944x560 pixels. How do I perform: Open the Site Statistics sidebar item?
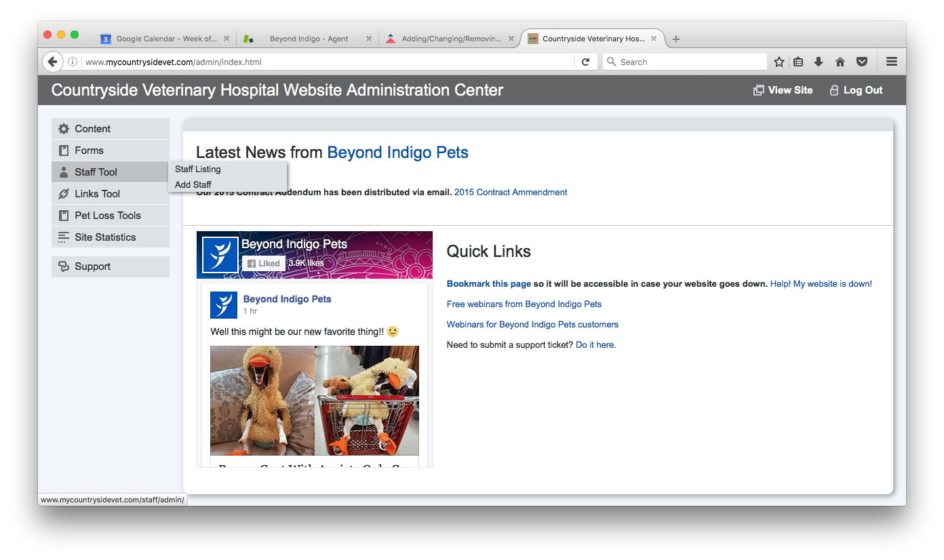point(111,237)
